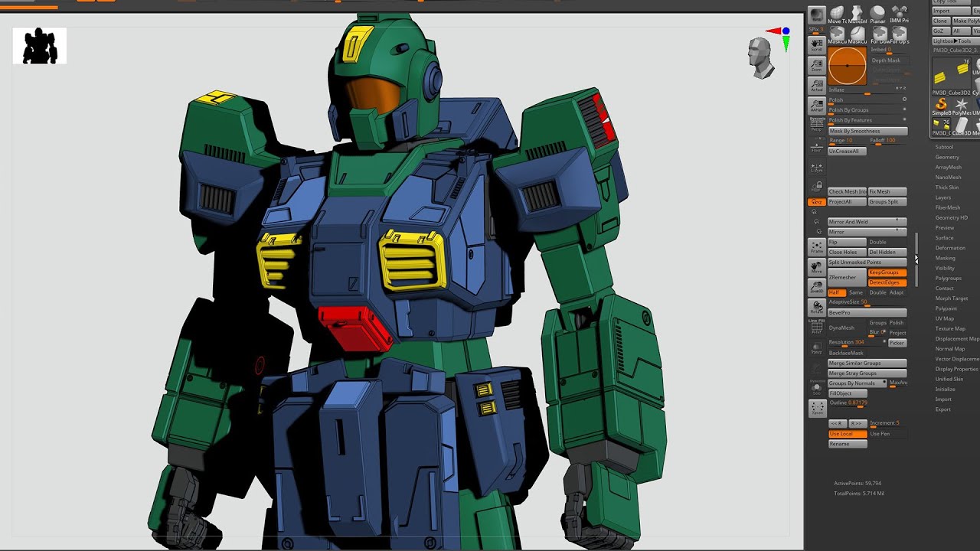Expand the Masking section
The height and width of the screenshot is (551, 980).
point(946,258)
